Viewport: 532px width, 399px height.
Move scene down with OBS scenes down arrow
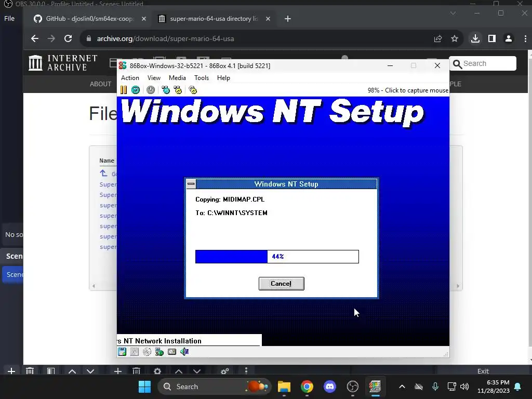[90, 371]
